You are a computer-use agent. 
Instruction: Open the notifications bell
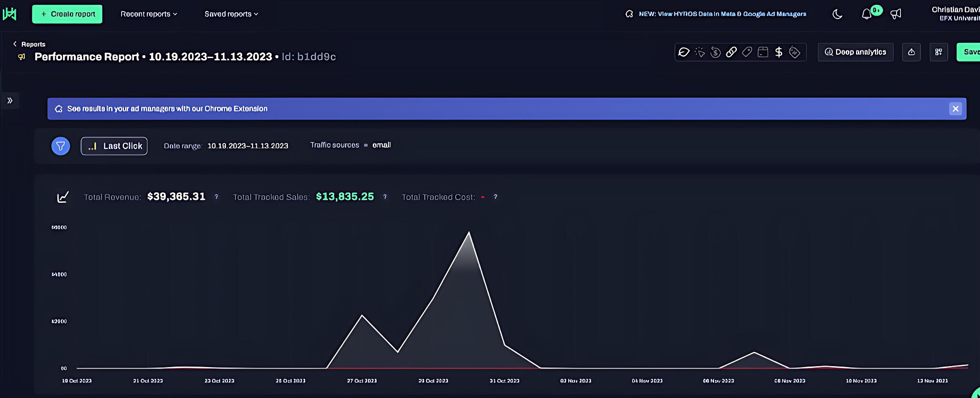pos(867,14)
